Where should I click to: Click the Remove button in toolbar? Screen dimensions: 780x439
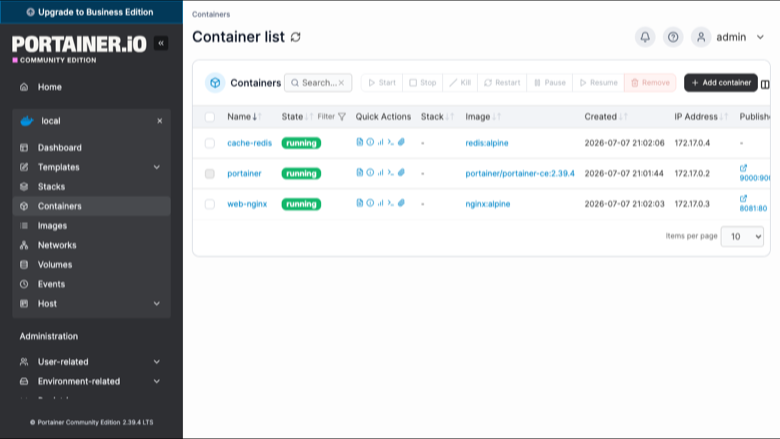(650, 83)
